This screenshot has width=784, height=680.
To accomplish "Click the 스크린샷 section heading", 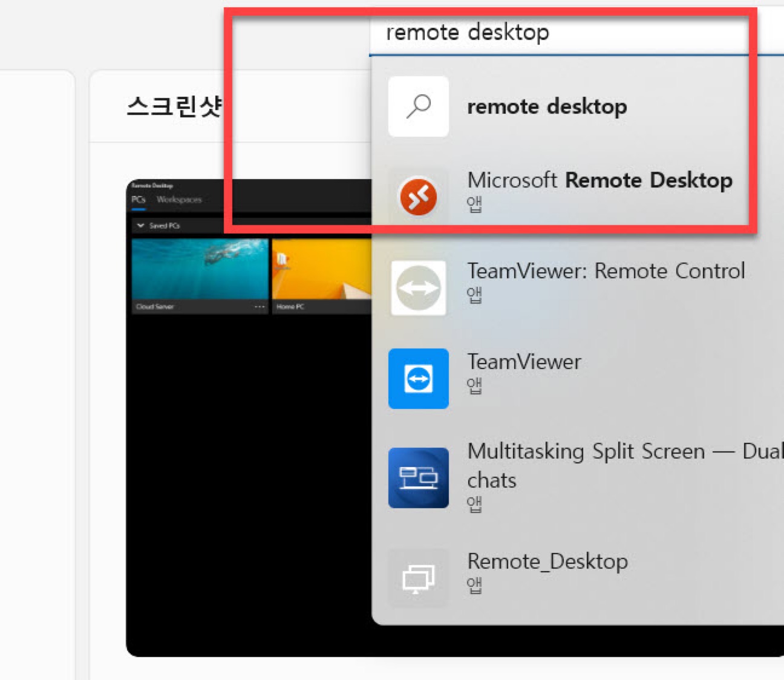I will coord(175,106).
